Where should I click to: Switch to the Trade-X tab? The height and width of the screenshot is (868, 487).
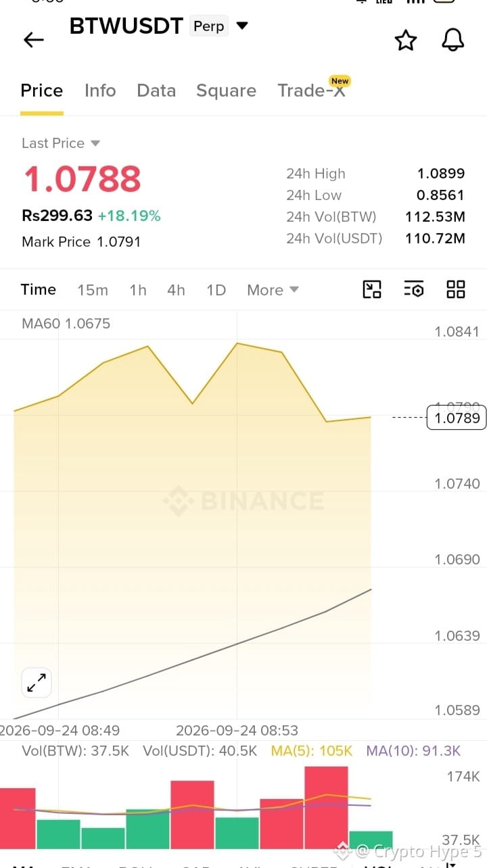coord(312,91)
